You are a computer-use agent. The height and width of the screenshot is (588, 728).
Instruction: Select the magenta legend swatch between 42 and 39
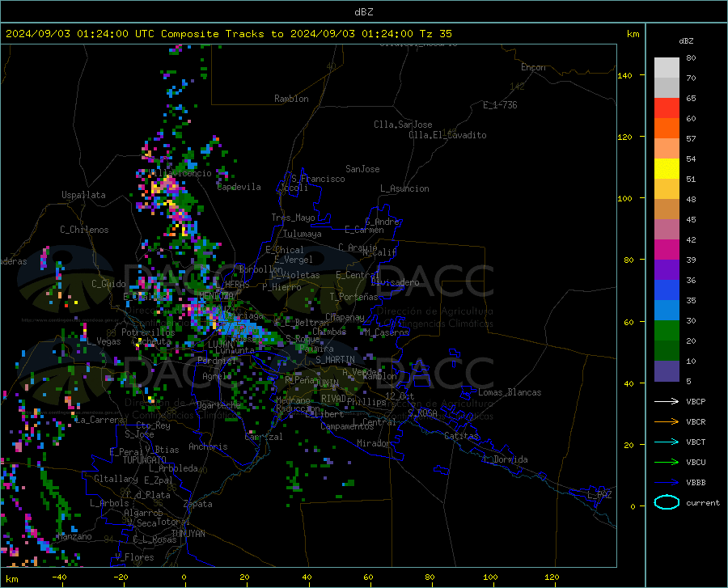(667, 250)
